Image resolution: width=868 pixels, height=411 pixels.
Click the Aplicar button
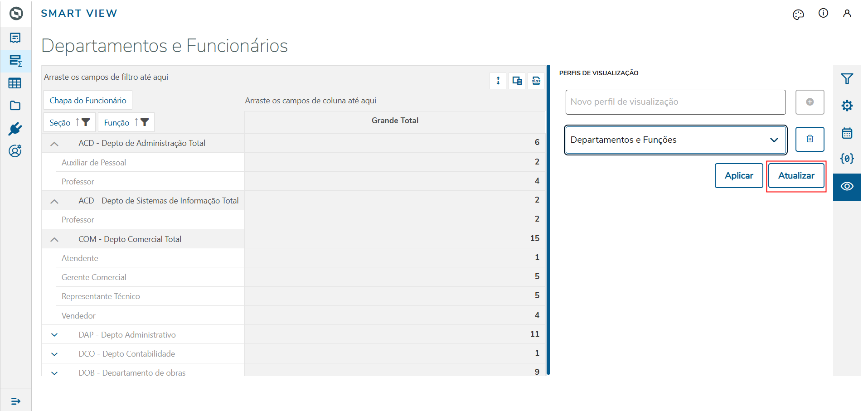(738, 175)
